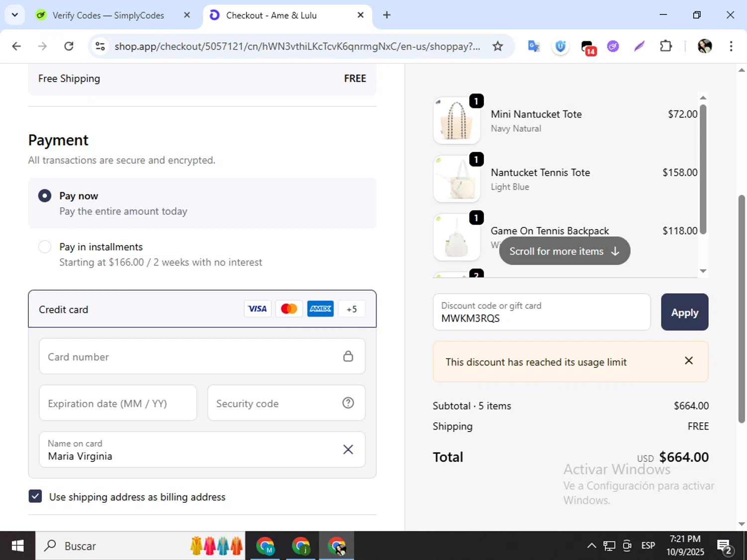Click the Subtotal · 5 items text
This screenshot has height=560, width=747.
coord(472,406)
